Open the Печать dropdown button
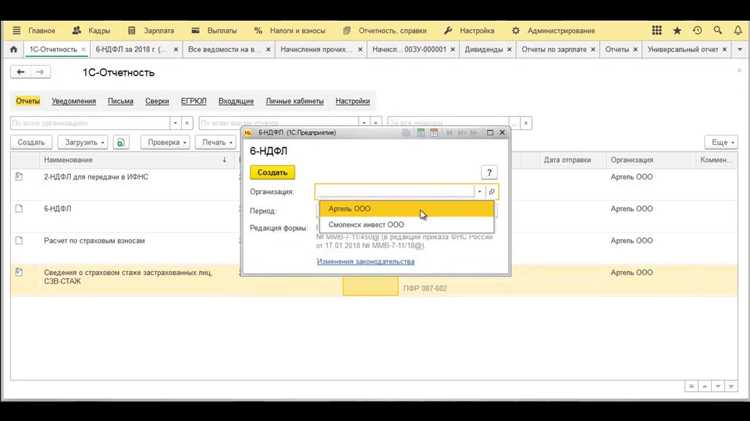Screen dimensions: 750x421 (x=216, y=143)
